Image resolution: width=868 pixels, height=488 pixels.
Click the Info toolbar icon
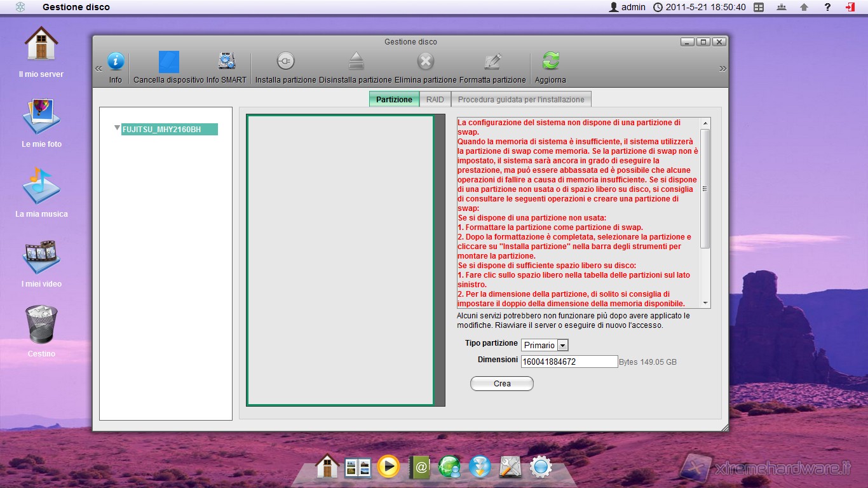point(115,62)
